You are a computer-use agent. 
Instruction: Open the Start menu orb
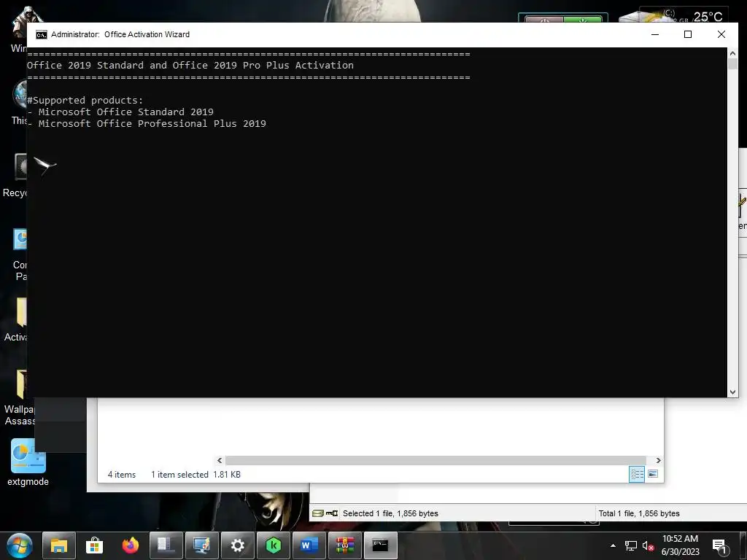(x=19, y=545)
